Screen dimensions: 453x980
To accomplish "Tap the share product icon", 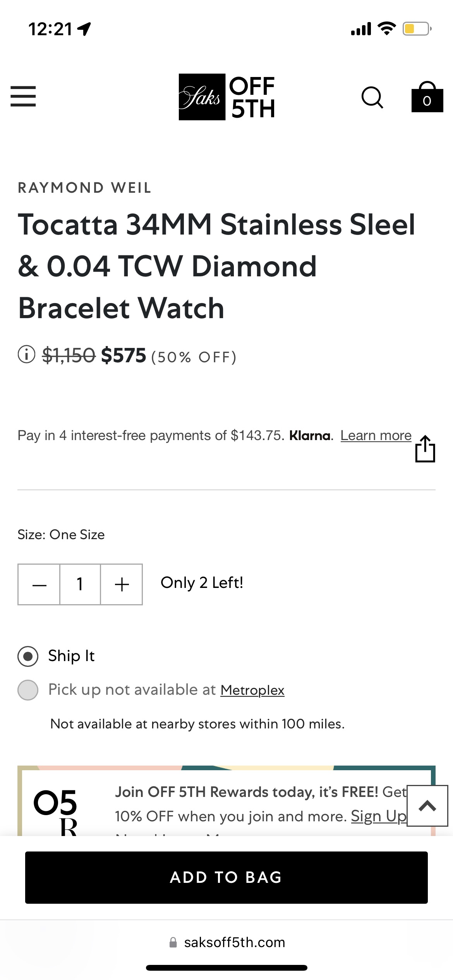I will point(425,449).
